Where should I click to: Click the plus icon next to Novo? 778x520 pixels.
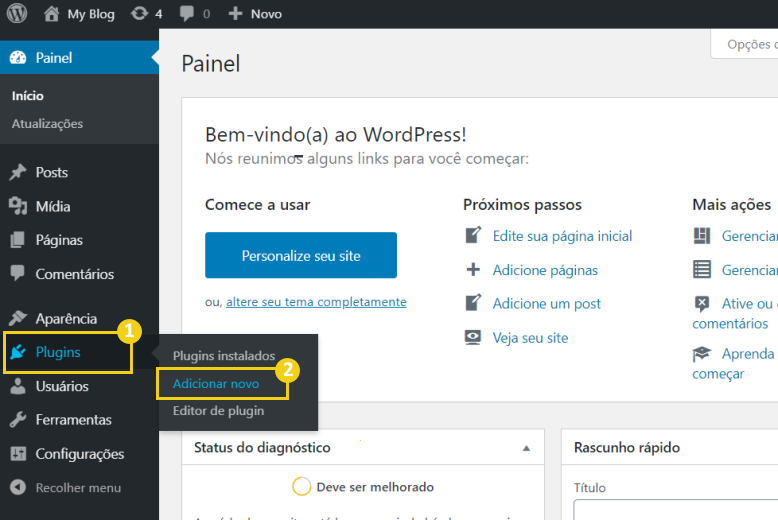coord(235,13)
